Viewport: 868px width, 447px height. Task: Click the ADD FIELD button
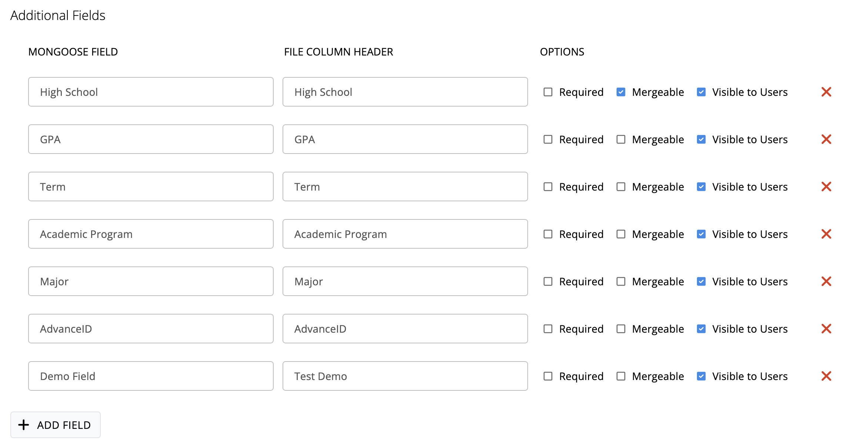[x=56, y=425]
